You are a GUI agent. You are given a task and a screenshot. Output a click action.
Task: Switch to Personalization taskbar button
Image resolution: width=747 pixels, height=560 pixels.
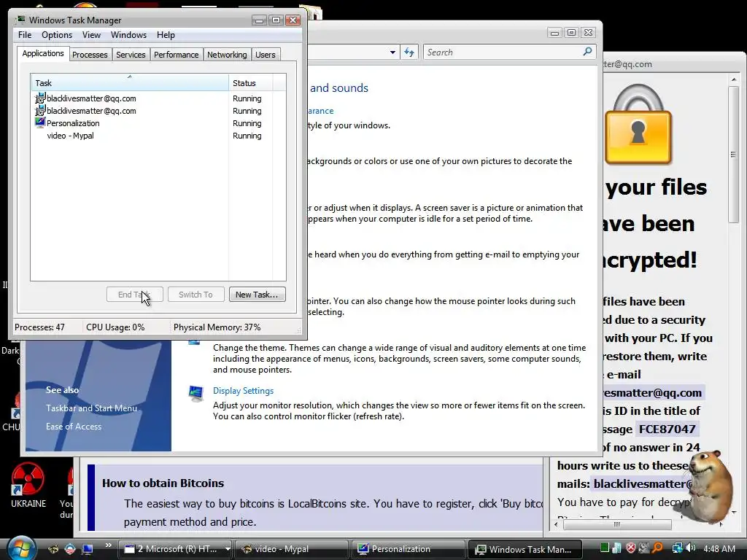pos(408,549)
